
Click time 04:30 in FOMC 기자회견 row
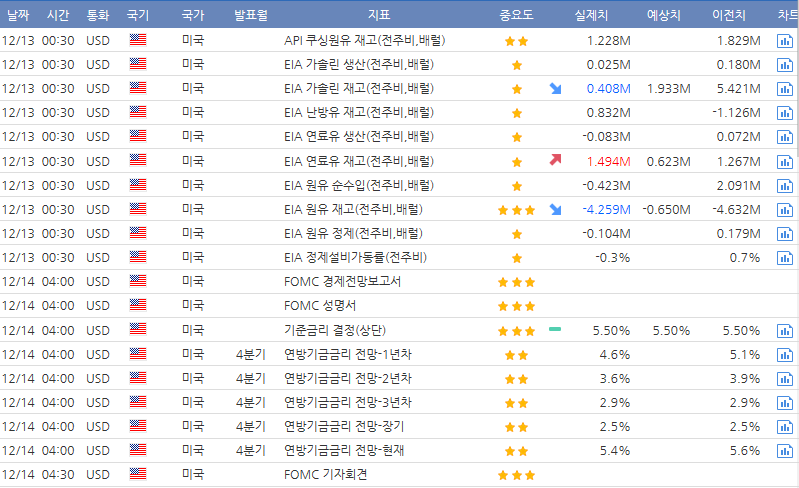(x=58, y=475)
